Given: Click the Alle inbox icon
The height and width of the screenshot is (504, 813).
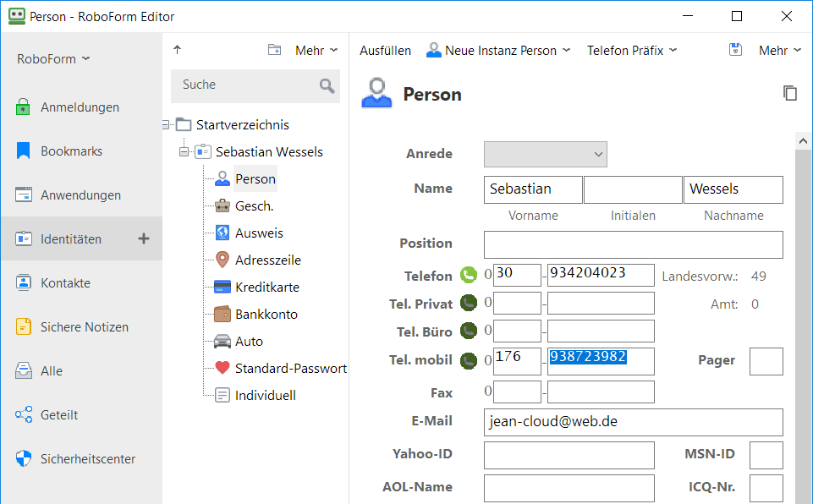Looking at the screenshot, I should (24, 370).
